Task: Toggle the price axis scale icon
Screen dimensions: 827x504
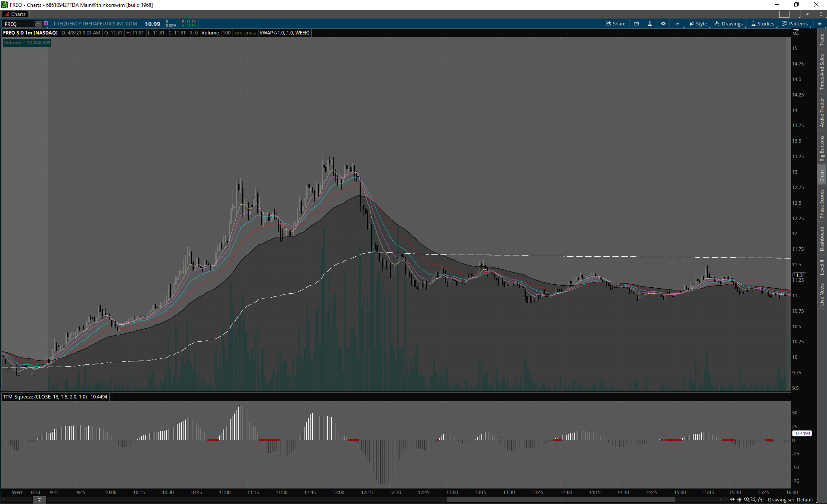Action: coord(796,32)
